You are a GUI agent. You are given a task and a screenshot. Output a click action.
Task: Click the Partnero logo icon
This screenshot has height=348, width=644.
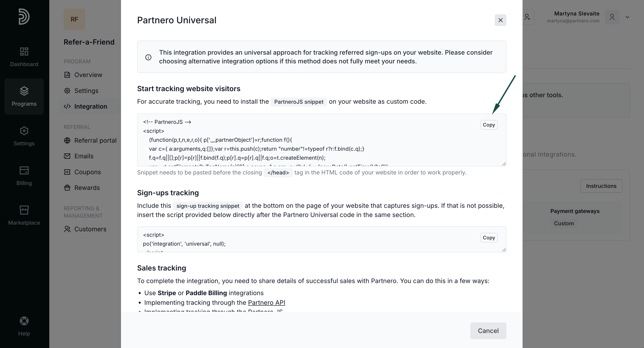coord(24,17)
